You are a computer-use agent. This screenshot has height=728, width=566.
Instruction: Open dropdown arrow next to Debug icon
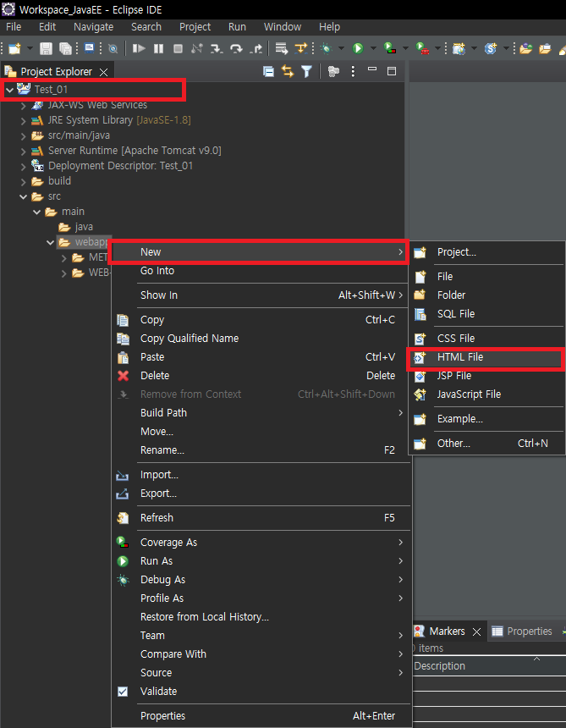[x=341, y=48]
